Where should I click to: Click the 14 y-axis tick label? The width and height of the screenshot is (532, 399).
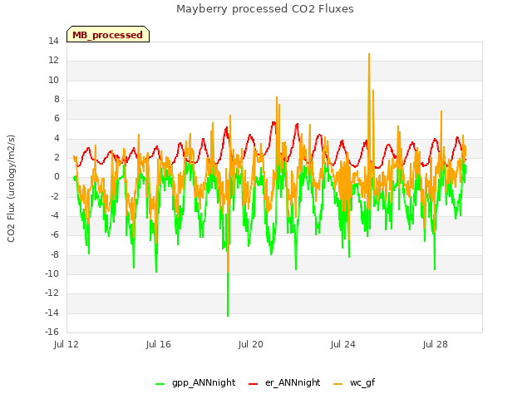coord(53,41)
